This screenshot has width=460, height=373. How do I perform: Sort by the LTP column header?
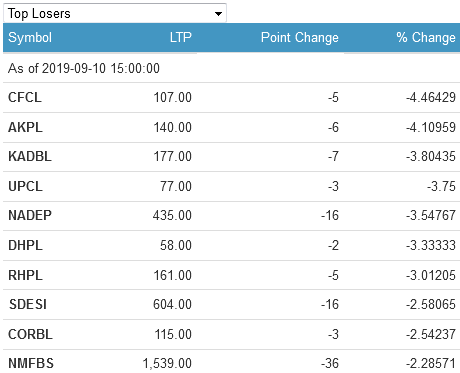181,37
